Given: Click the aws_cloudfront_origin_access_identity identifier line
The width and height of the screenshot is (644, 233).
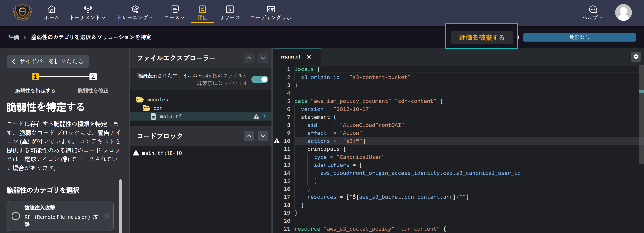Looking at the screenshot, I should [x=420, y=173].
